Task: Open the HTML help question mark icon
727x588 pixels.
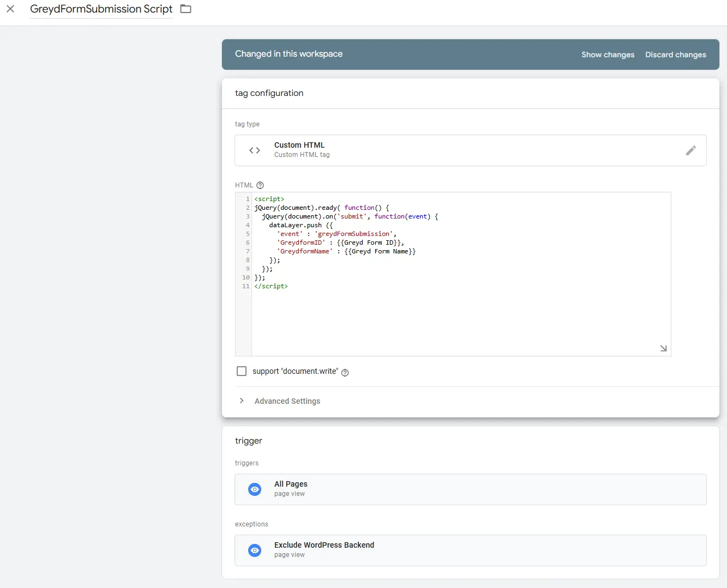Action: (x=260, y=185)
